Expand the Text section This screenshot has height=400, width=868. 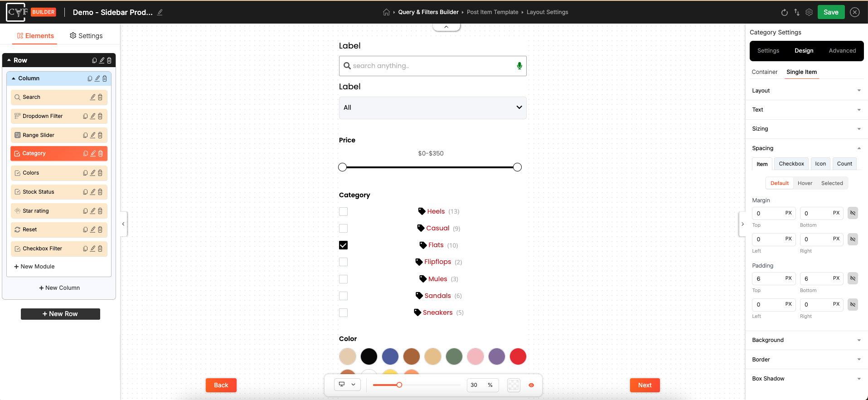(x=806, y=110)
